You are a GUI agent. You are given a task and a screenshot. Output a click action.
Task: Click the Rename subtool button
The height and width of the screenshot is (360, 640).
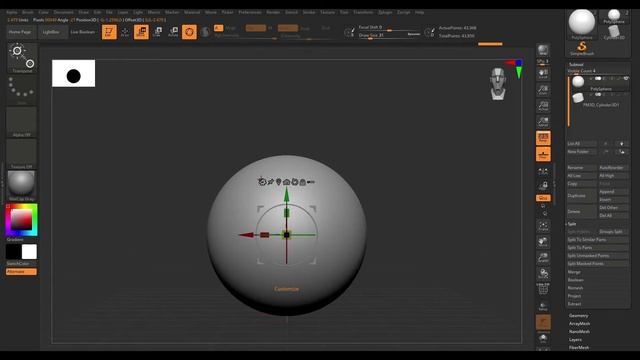[x=581, y=168]
